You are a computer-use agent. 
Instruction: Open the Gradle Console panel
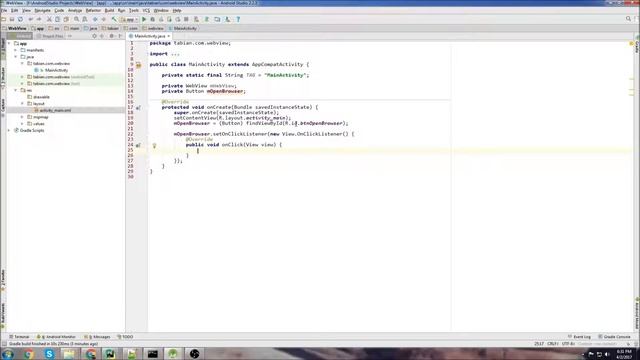click(x=614, y=337)
